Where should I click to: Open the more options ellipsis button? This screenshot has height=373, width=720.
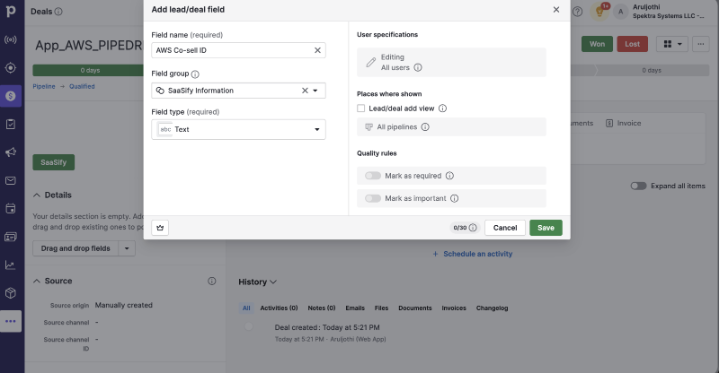tap(701, 44)
